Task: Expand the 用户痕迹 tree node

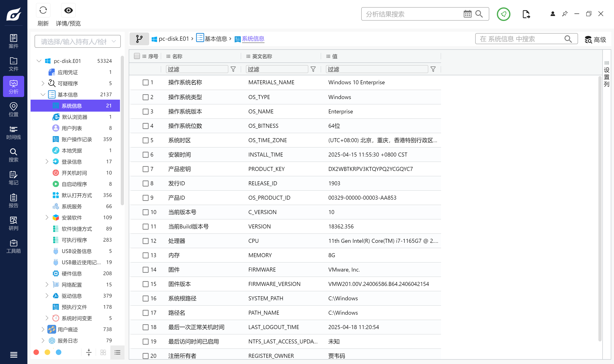Action: (x=43, y=329)
